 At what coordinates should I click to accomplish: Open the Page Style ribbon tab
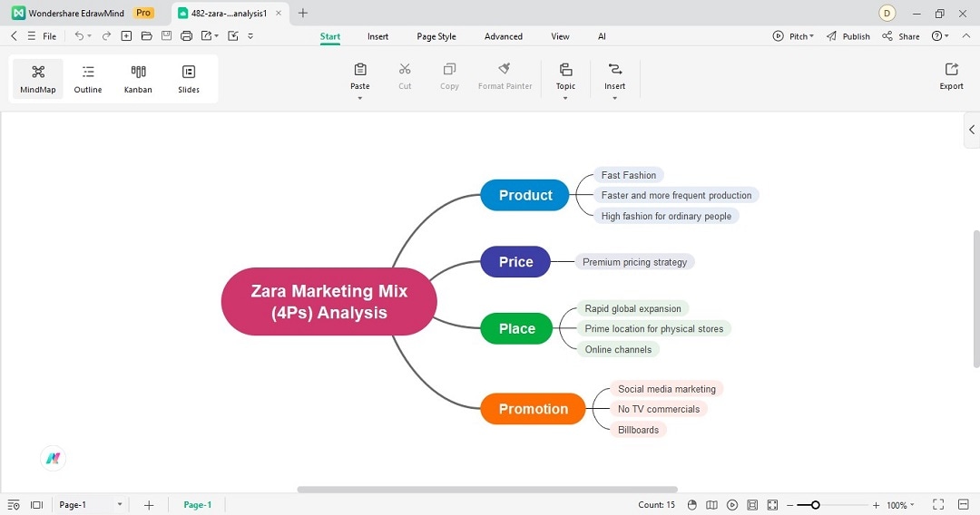436,36
